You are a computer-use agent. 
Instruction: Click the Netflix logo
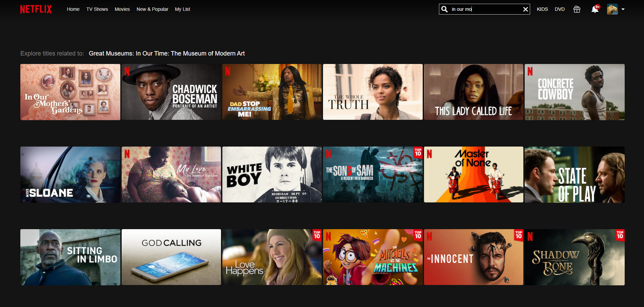point(36,9)
